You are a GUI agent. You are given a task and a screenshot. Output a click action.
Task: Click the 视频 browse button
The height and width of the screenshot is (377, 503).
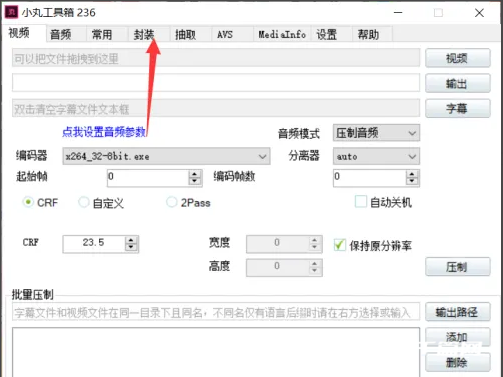point(458,58)
